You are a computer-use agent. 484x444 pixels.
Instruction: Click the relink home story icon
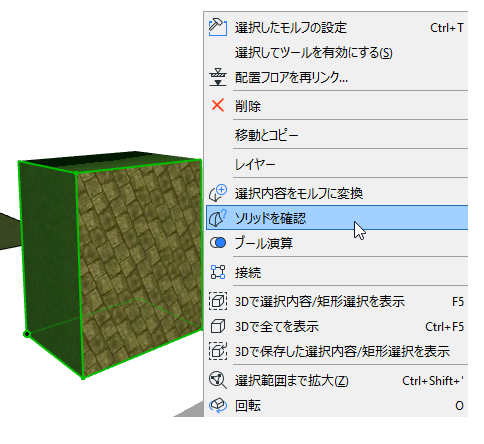click(218, 77)
